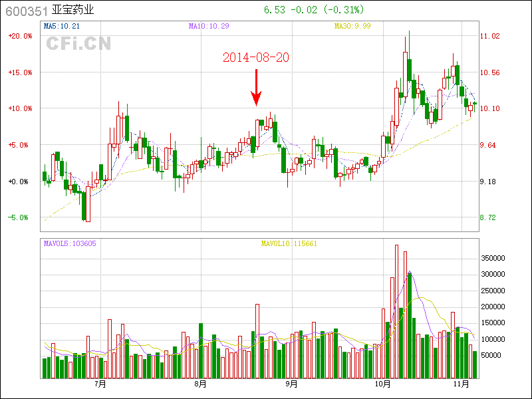This screenshot has width=532, height=399.
Task: Click the MAVOL5:103605 volume label
Action: (70, 243)
